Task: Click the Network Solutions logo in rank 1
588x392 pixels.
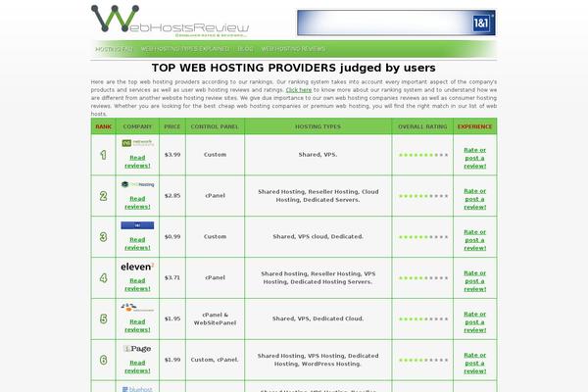Action: 137,143
